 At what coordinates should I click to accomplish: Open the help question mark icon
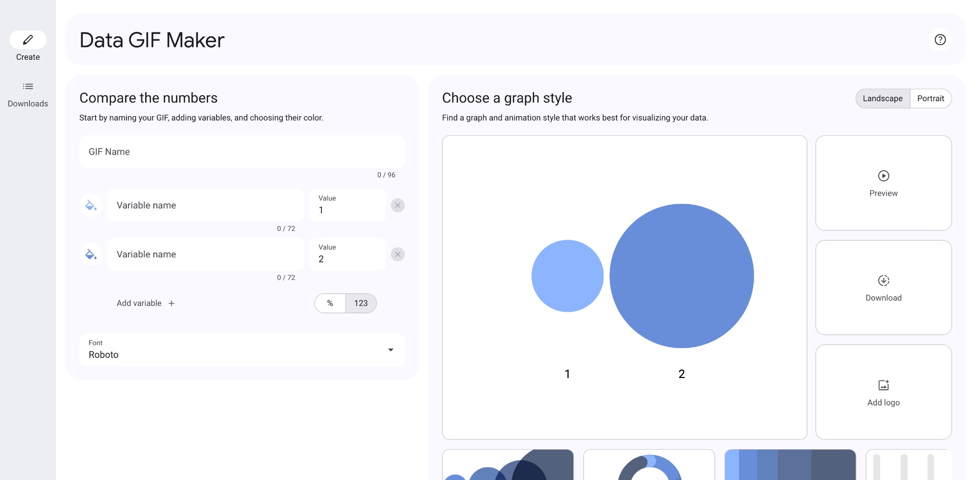point(940,40)
